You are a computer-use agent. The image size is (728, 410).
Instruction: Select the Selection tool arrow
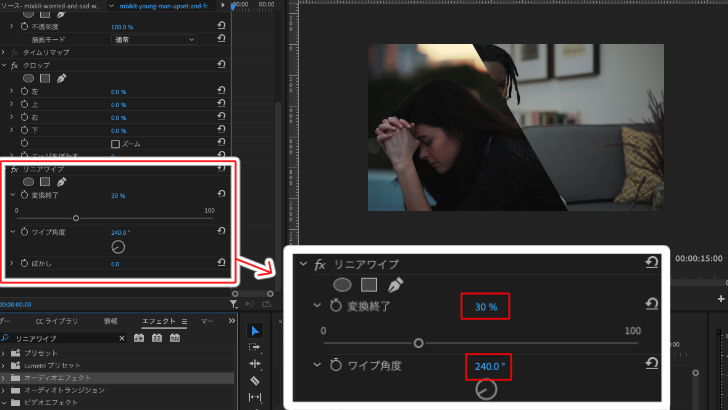coord(255,331)
